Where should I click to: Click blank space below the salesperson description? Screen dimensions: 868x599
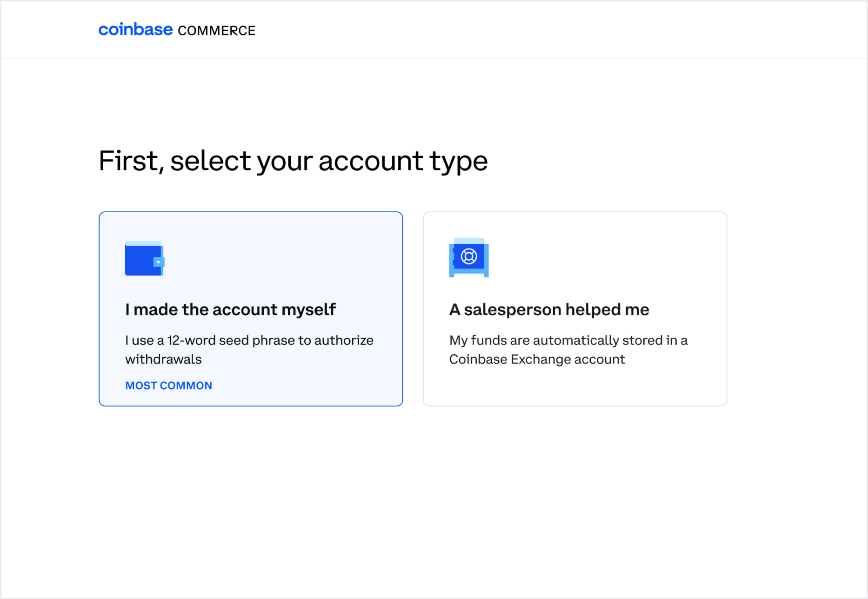coord(574,386)
